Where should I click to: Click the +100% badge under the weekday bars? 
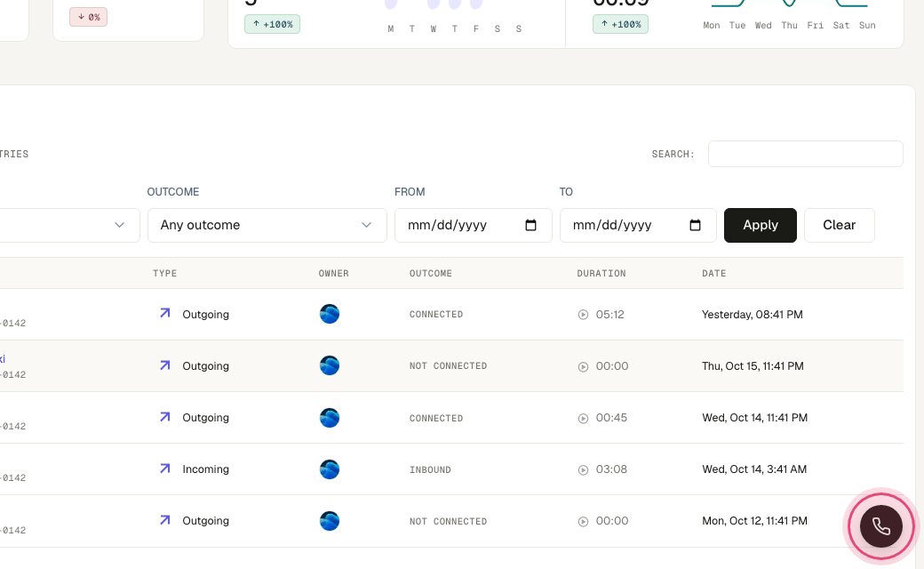(272, 24)
